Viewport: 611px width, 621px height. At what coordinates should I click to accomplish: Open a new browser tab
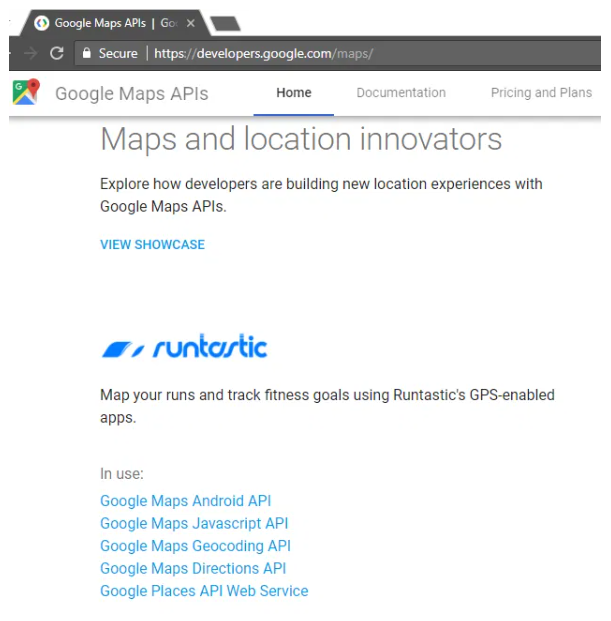(225, 23)
